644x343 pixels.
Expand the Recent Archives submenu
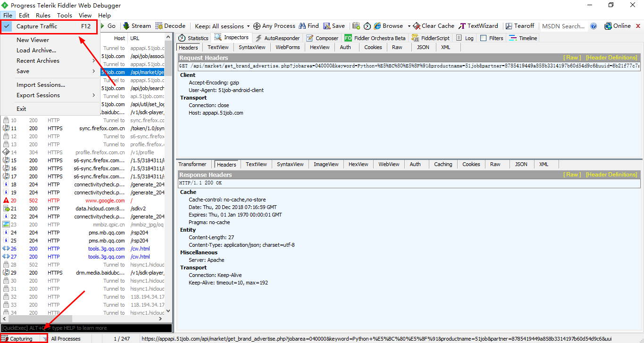49,61
